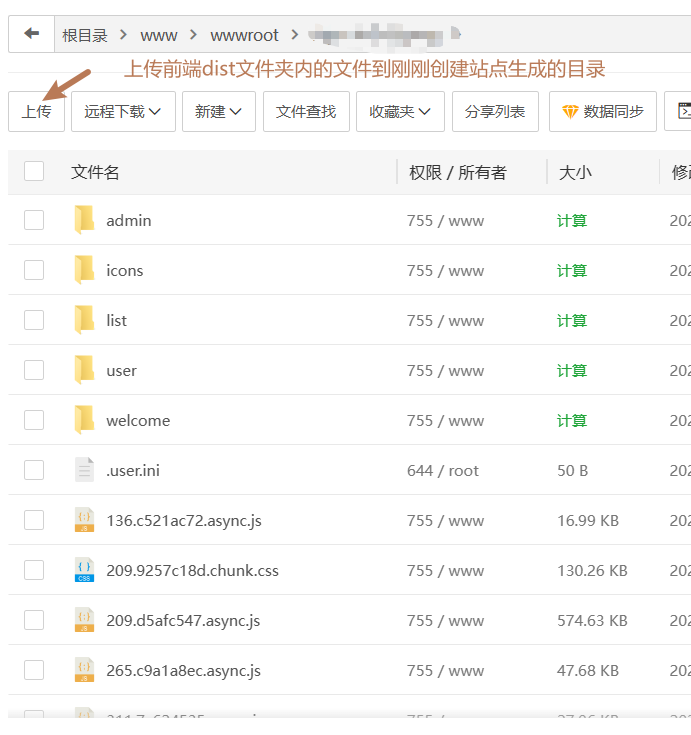Click the 136.c521ac72.async.js file icon
691x735 pixels.
pyautogui.click(x=84, y=520)
